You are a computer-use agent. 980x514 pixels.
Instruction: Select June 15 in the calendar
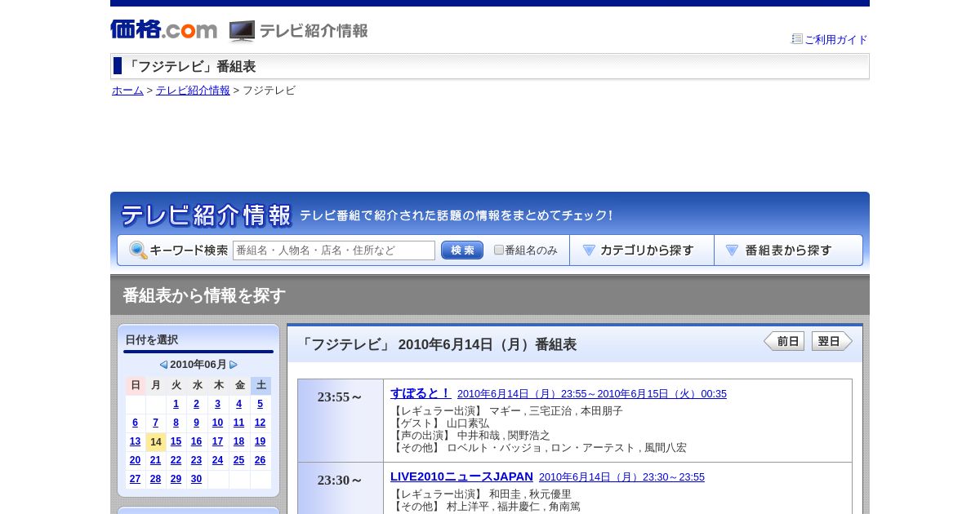[x=176, y=441]
